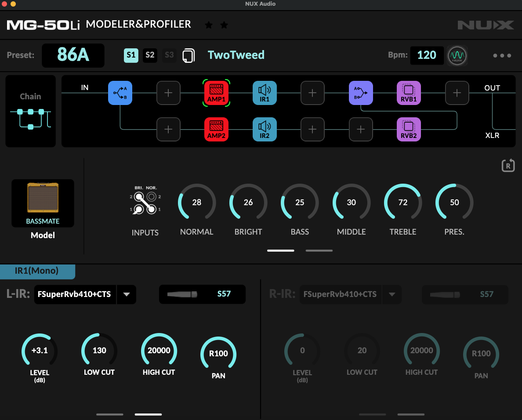522x420 pixels.
Task: Click the NORMAL knob set to 28
Action: [197, 202]
